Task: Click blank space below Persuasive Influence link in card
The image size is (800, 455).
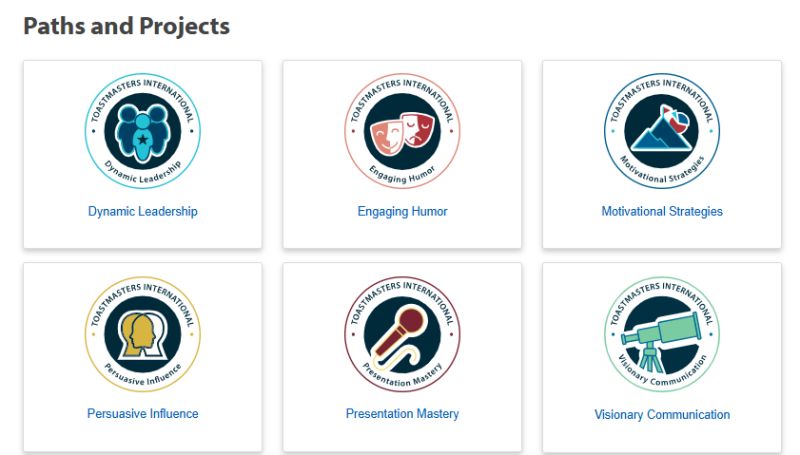Action: (143, 436)
